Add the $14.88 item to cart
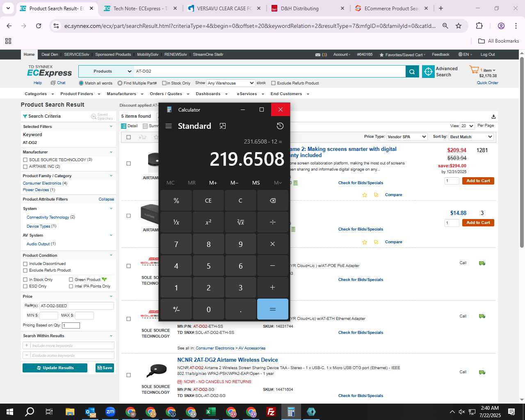This screenshot has height=420, width=525. coord(478,223)
